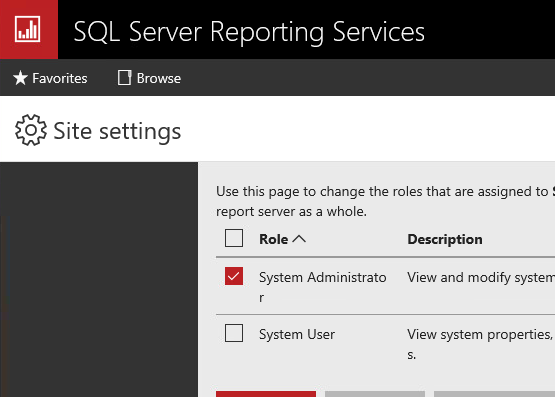Click the Favorites star icon
The height and width of the screenshot is (397, 555).
tap(20, 78)
